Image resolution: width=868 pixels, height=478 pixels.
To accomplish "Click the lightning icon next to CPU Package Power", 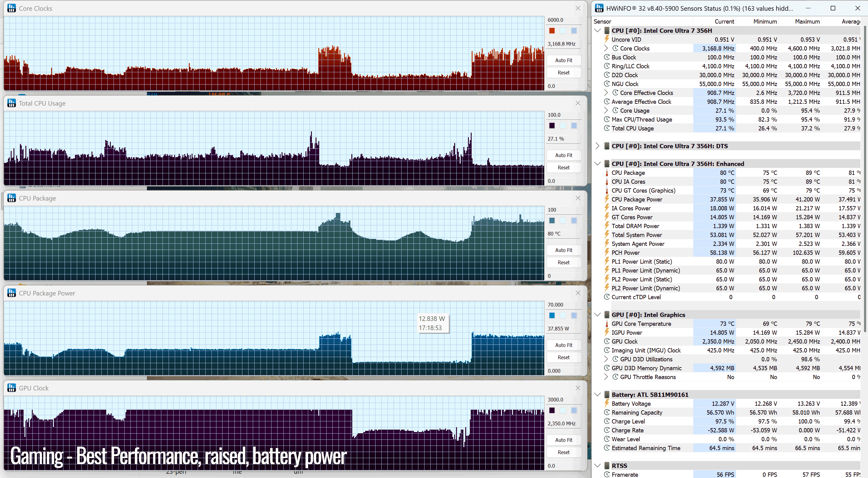I will click(607, 199).
